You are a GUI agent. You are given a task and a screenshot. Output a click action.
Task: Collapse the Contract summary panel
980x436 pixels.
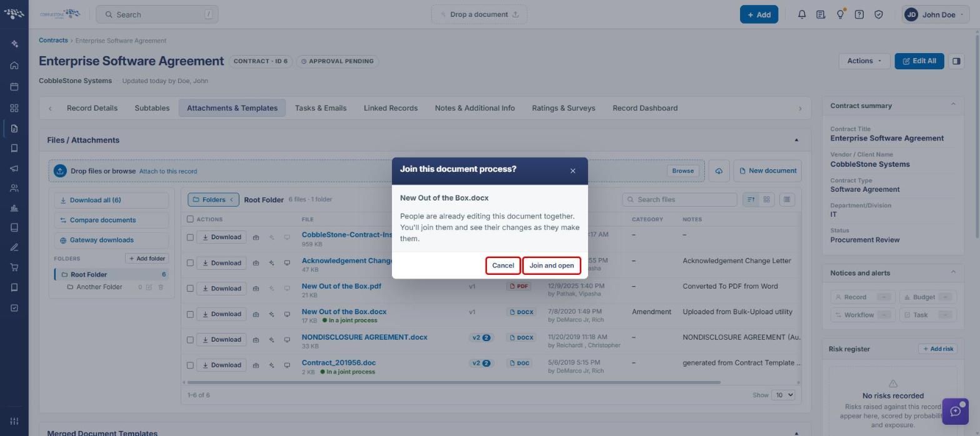pyautogui.click(x=953, y=104)
